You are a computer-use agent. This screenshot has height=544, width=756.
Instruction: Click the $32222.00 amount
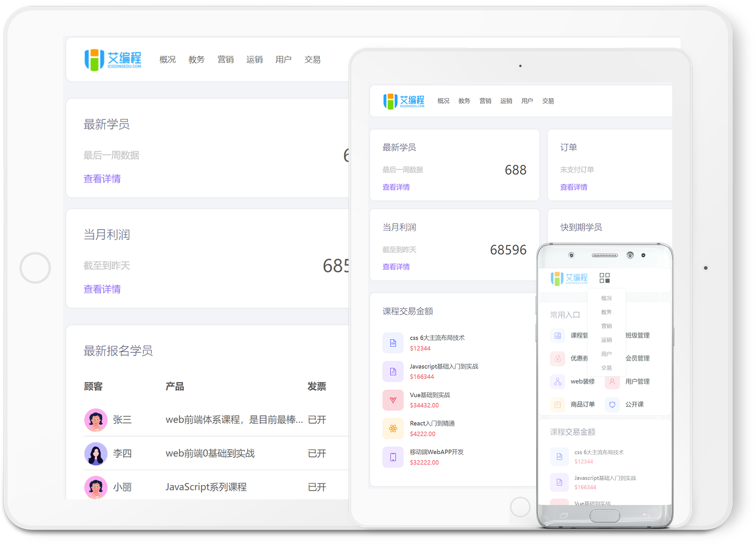(x=424, y=462)
